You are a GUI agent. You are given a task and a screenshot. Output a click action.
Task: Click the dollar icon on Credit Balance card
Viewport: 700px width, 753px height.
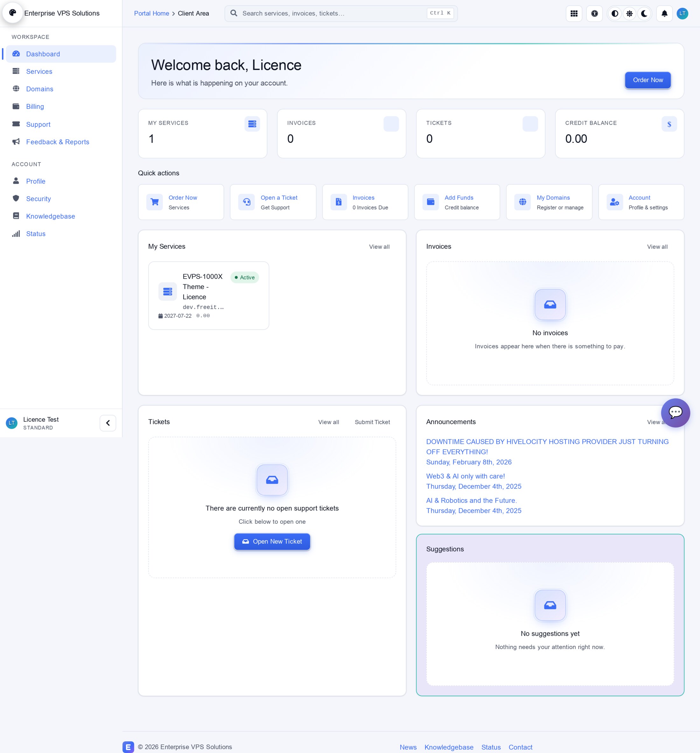669,124
